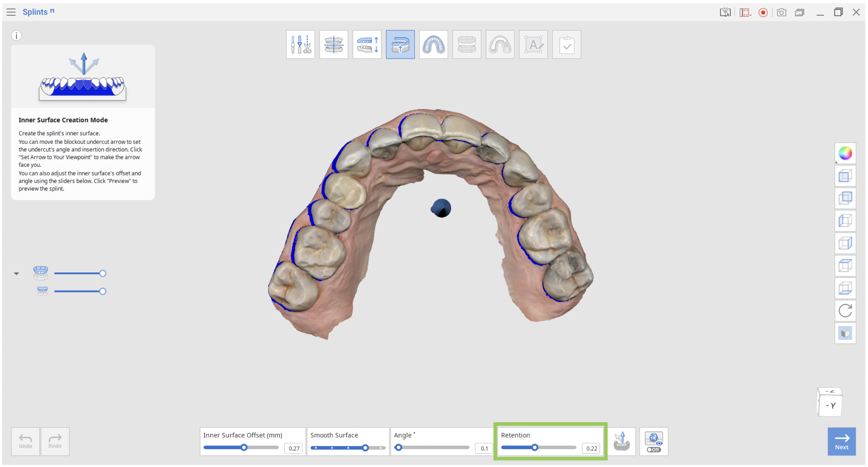Viewport: 868px width, 467px height.
Task: Open the greyed splint body step
Action: (467, 45)
